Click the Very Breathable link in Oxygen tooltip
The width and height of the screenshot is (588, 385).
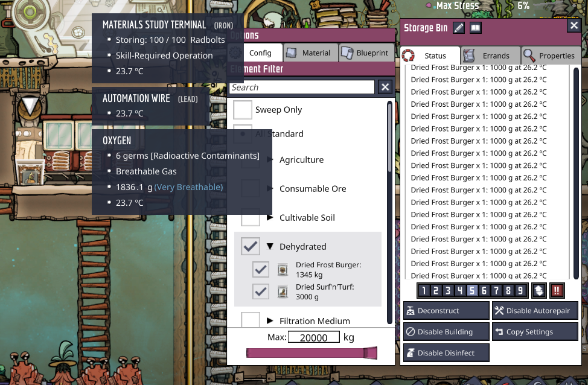tap(188, 187)
